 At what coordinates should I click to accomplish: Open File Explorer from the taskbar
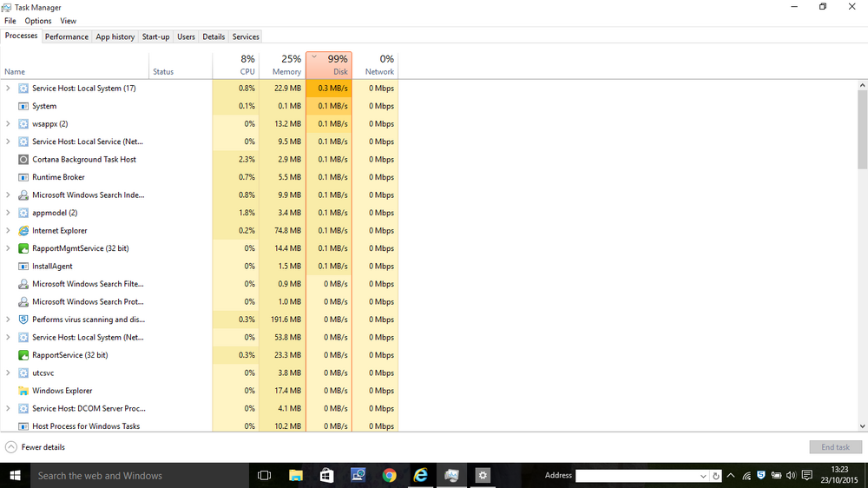[x=296, y=475]
